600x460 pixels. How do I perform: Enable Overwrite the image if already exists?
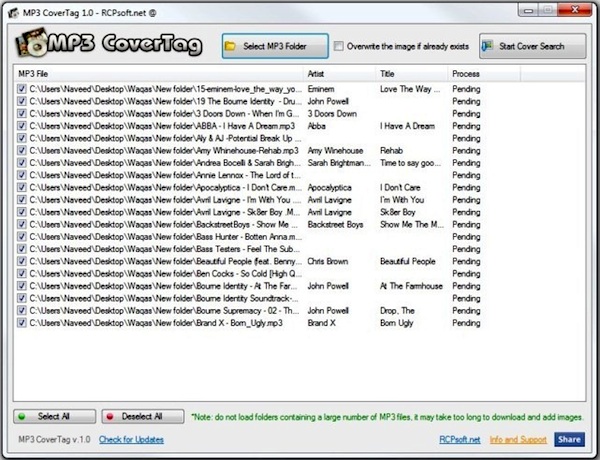point(338,46)
